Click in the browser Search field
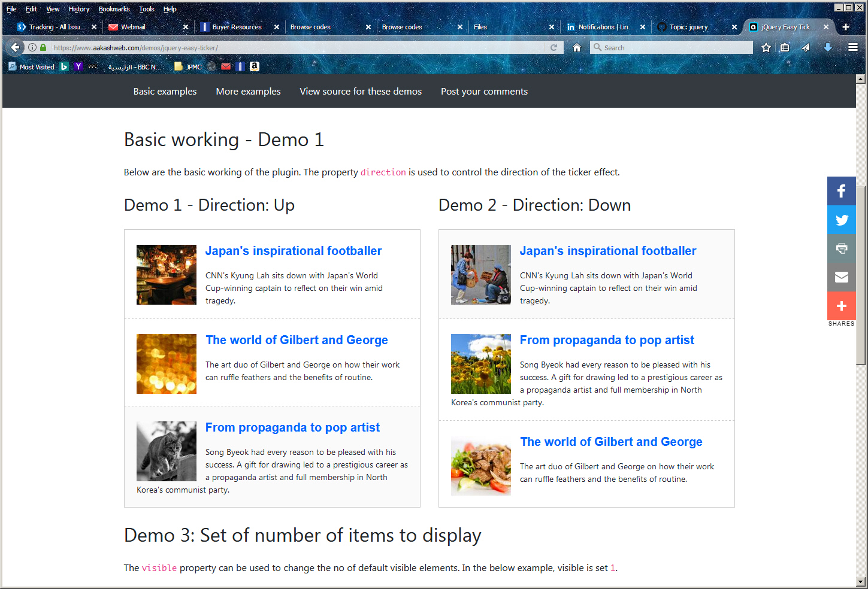Screen dimensions: 868x589 [677, 48]
